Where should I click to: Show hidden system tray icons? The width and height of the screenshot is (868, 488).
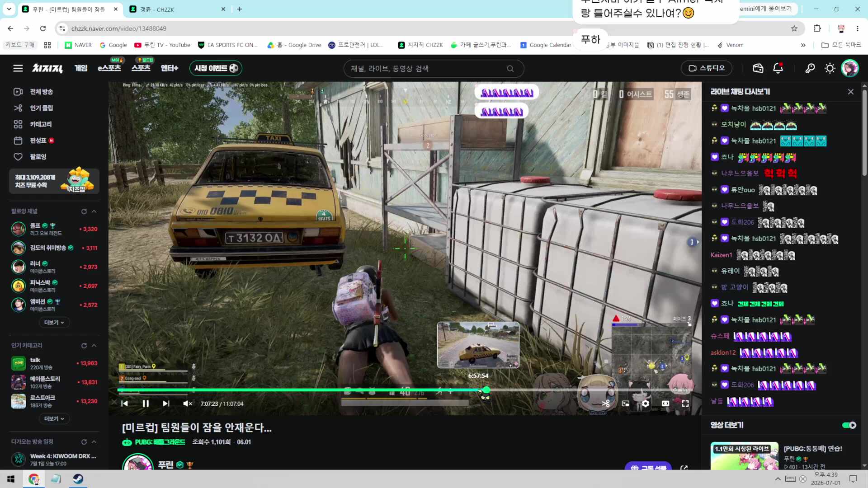coord(778,479)
